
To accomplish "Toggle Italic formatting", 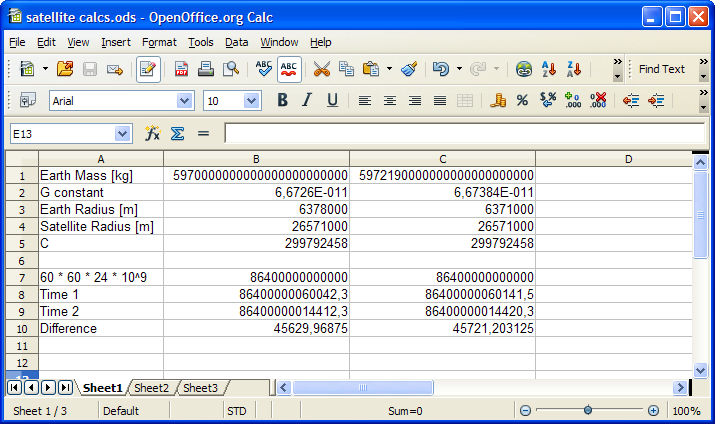I will point(307,100).
